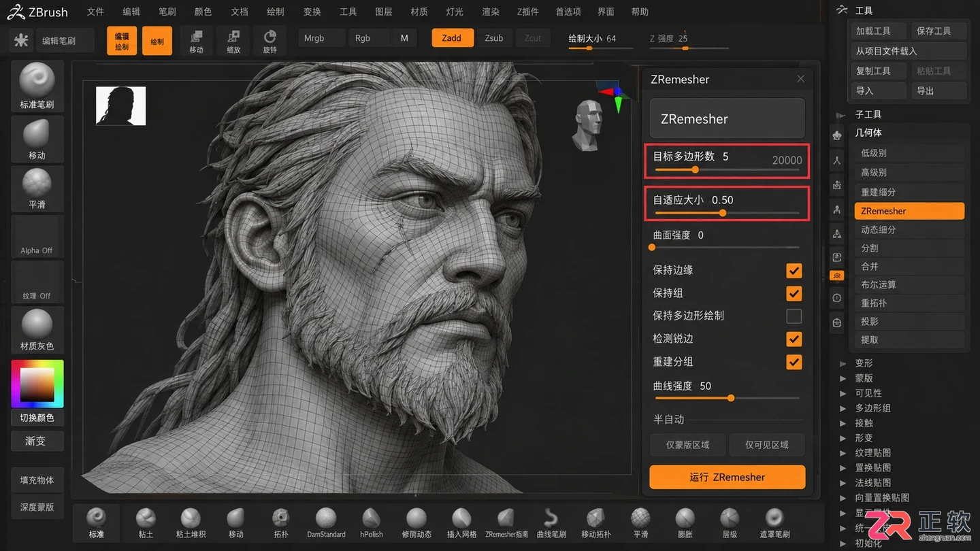This screenshot has width=980, height=551.
Task: Select the 移动 brush in bottom brush bar
Action: [236, 522]
